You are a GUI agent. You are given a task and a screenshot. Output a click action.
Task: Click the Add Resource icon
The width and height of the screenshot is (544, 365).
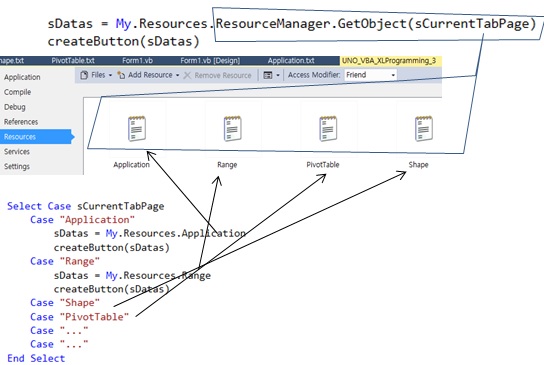121,75
